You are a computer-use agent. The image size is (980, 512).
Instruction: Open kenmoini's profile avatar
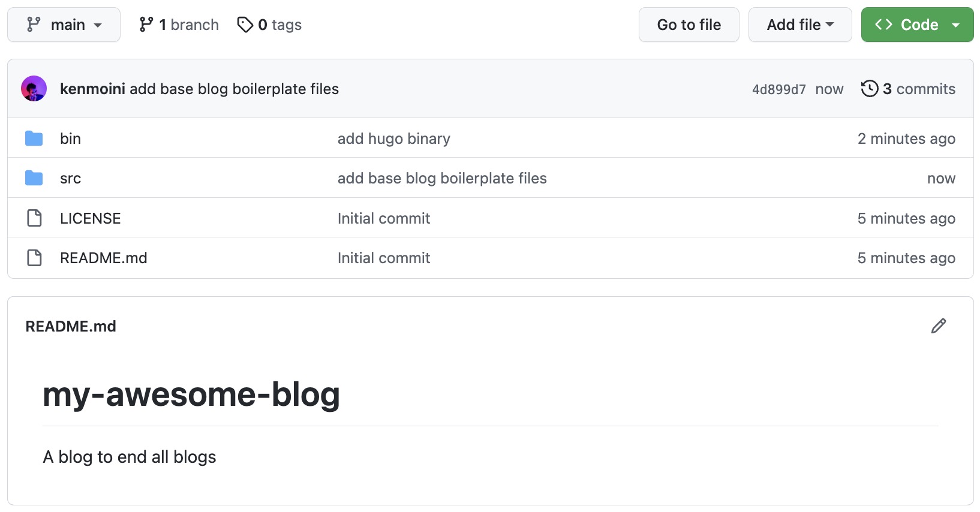[34, 89]
